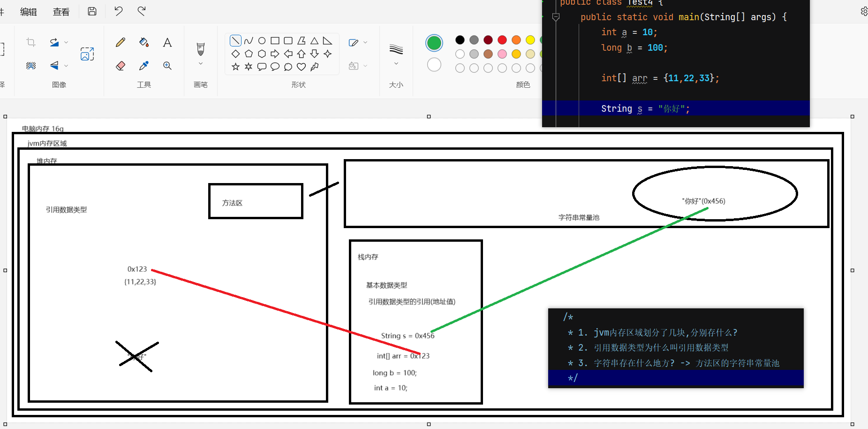
Task: Select the Polygon shape
Action: [x=302, y=41]
